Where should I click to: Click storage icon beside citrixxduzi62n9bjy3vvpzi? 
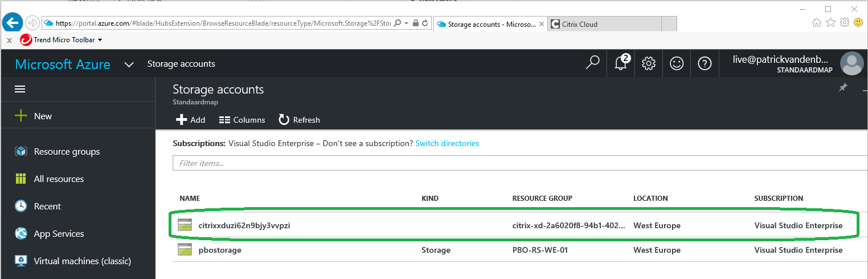(185, 225)
